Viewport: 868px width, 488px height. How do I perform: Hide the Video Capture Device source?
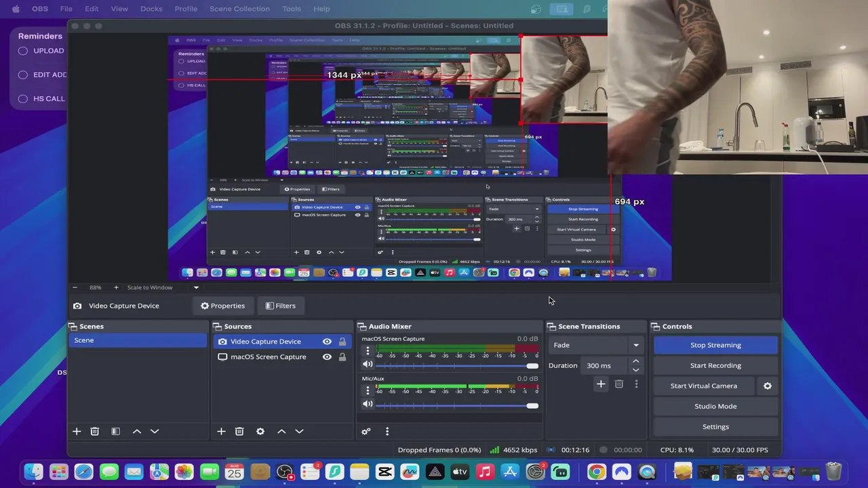pyautogui.click(x=327, y=342)
